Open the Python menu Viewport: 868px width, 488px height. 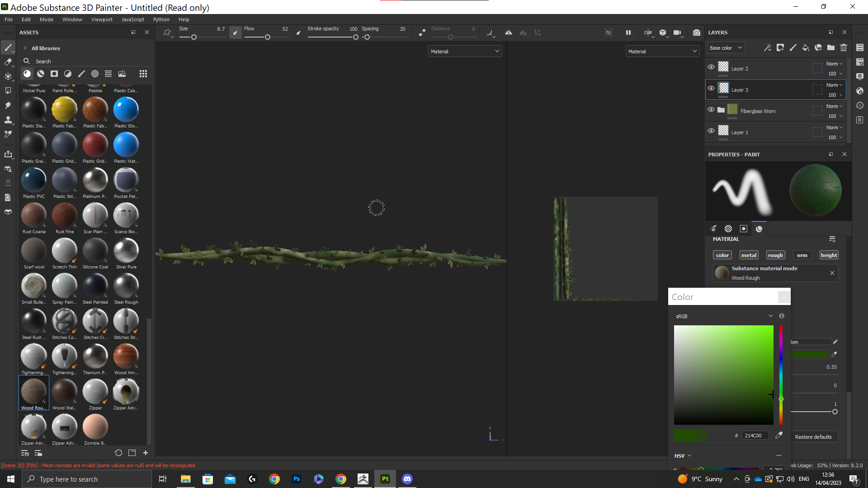[161, 19]
